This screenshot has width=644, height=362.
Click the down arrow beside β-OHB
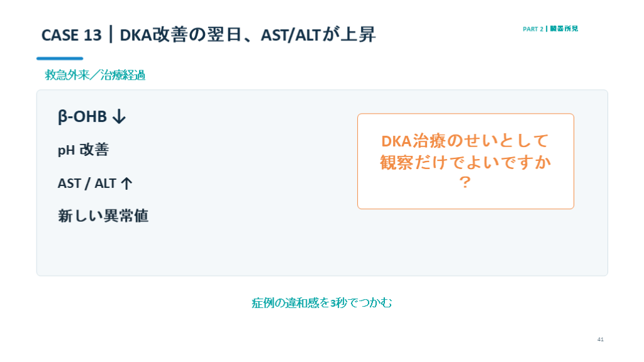(x=119, y=116)
